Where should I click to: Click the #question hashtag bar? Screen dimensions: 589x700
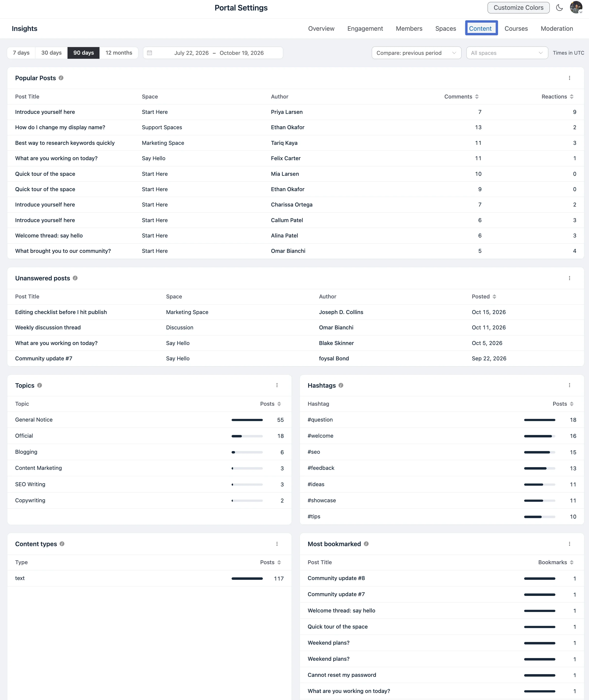(540, 420)
